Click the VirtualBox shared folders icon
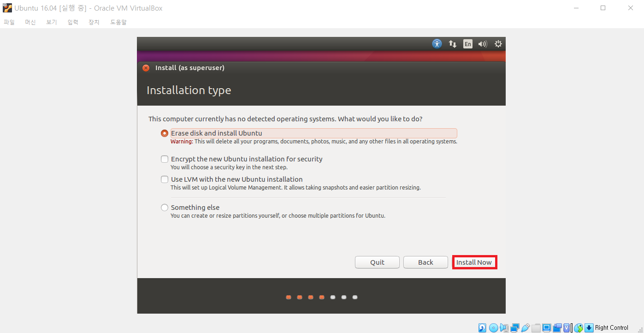The image size is (644, 333). coord(536,328)
